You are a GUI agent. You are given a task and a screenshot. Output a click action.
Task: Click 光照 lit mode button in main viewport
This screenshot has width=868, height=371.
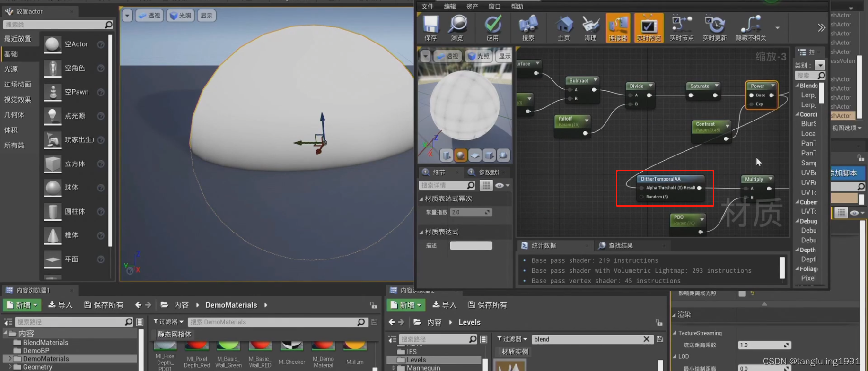click(180, 16)
